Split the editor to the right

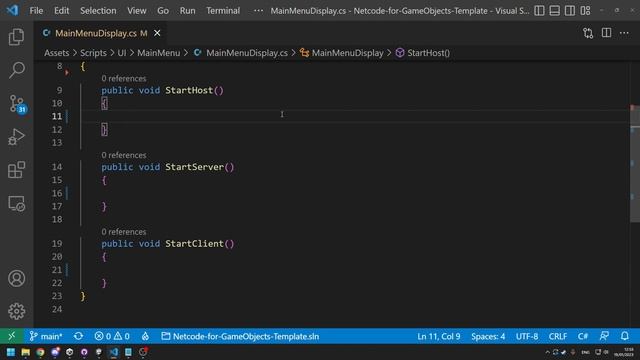coord(606,33)
